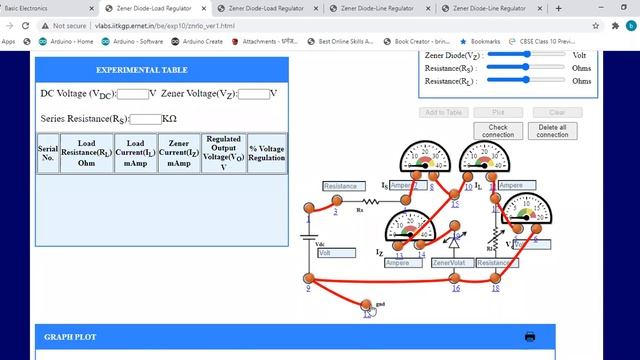The image size is (640, 360).
Task: Click the Volt field beside Vdc
Action: (336, 253)
